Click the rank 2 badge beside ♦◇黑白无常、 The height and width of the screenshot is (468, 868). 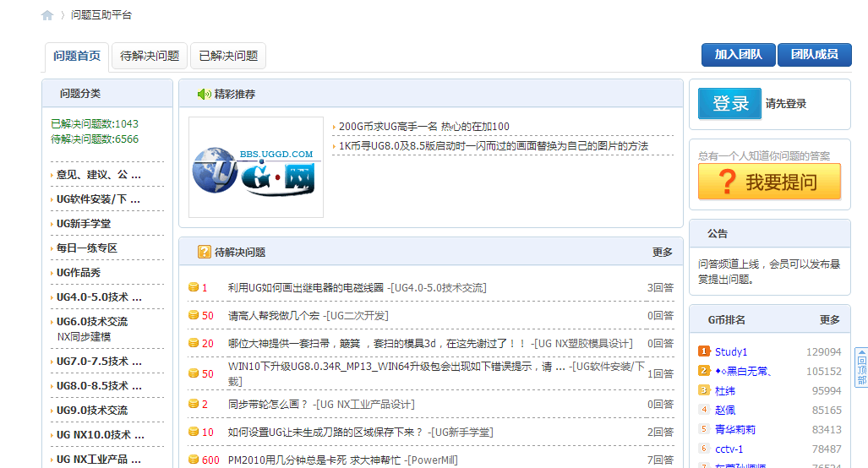click(704, 371)
